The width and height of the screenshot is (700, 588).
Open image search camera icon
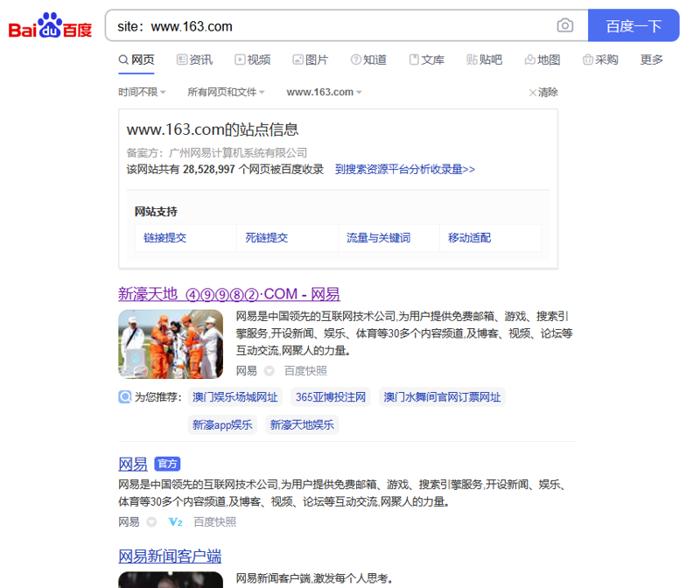pos(564,25)
